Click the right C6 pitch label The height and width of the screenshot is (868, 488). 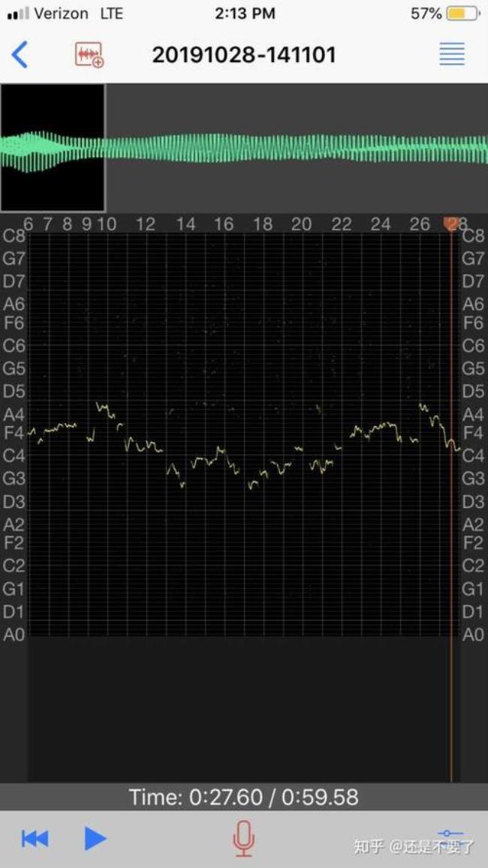tap(473, 345)
